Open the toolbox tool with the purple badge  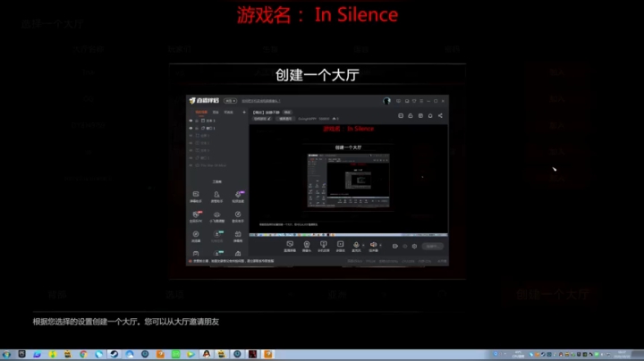pos(238,195)
